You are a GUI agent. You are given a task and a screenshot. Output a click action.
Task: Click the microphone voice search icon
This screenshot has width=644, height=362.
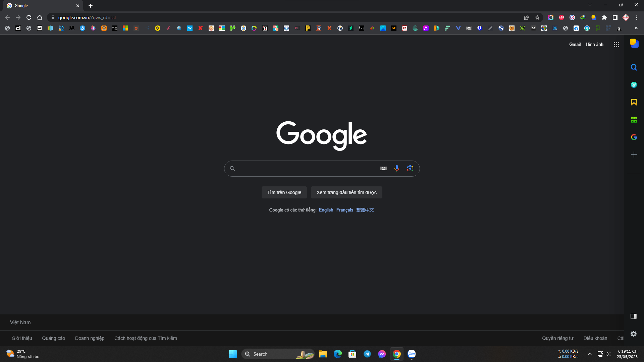396,168
